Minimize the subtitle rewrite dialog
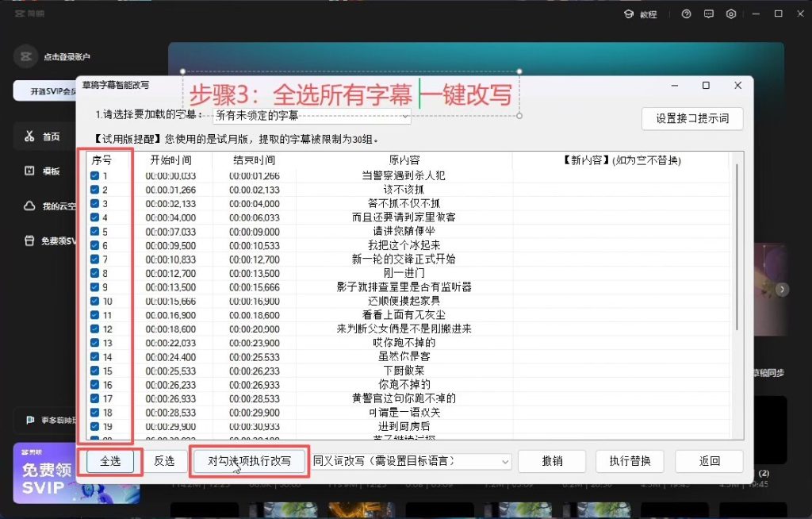The image size is (812, 519). [x=674, y=85]
